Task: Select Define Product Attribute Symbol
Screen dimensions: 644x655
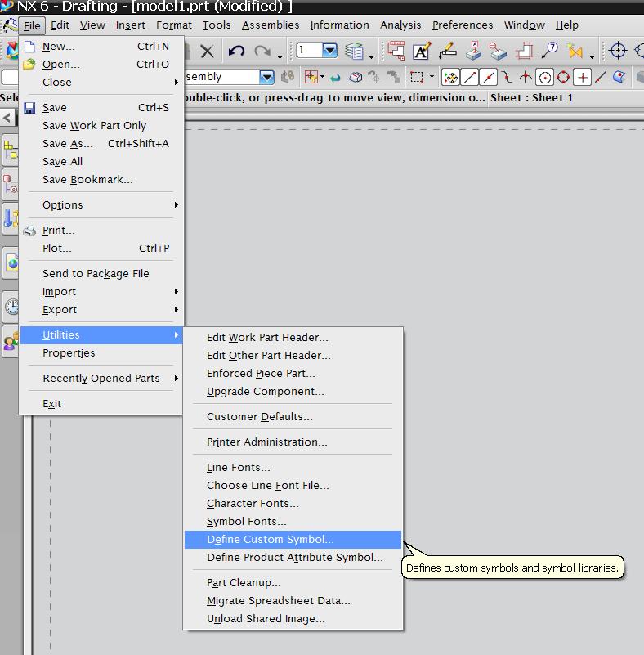Action: coord(293,557)
